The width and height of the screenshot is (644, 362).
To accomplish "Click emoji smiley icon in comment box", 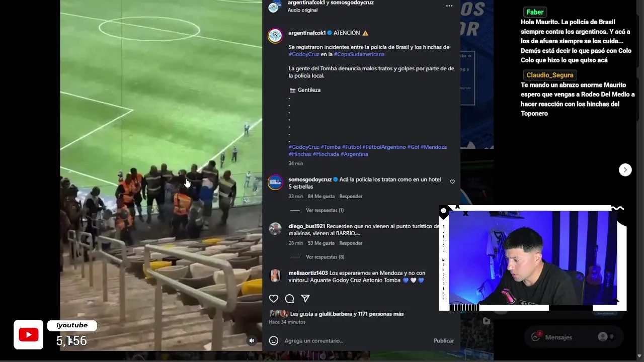I will pos(274,341).
